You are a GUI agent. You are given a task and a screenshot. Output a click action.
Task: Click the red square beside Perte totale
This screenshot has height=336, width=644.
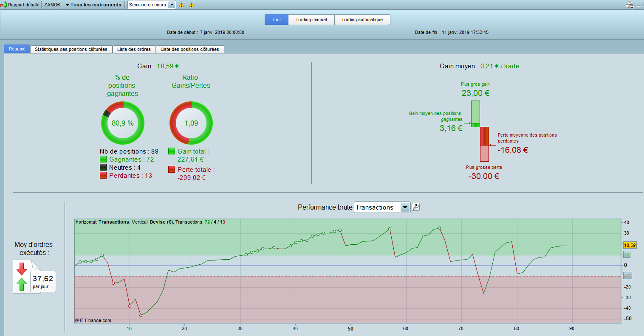coord(172,170)
